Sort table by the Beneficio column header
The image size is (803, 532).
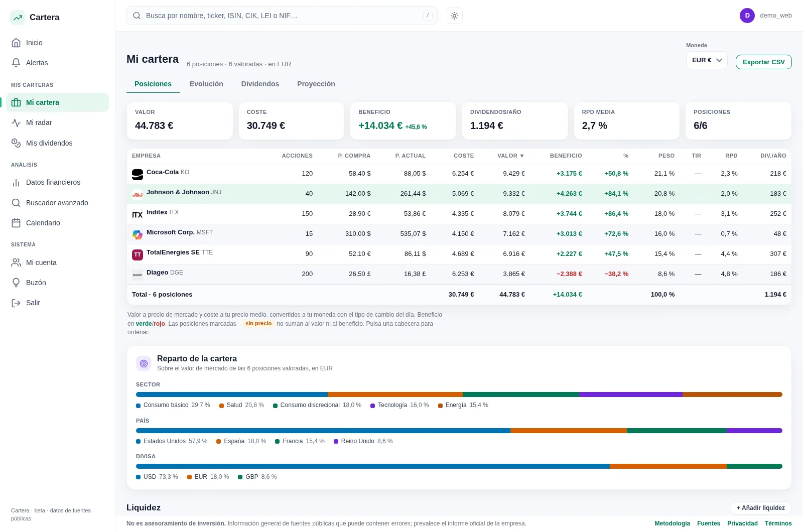click(x=566, y=156)
